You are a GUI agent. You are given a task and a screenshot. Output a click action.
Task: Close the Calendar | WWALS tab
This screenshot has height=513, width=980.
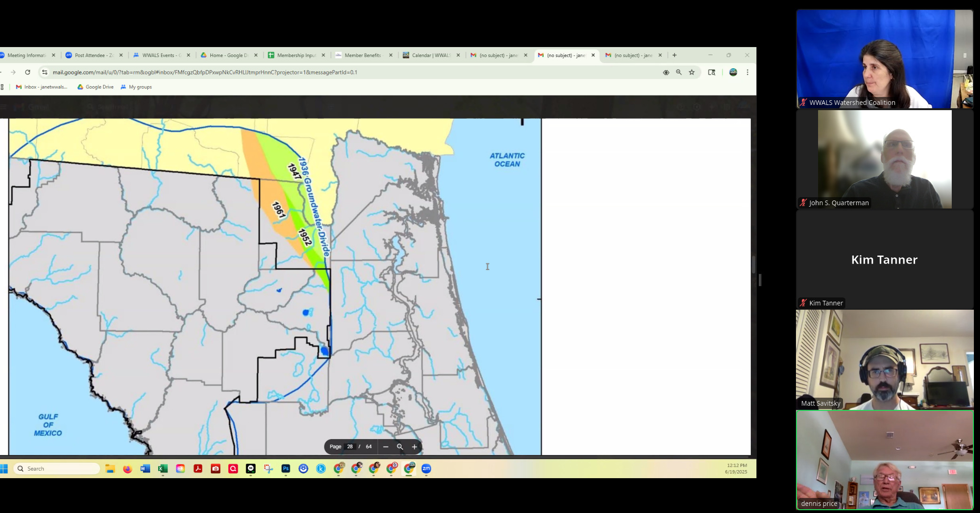pos(458,55)
